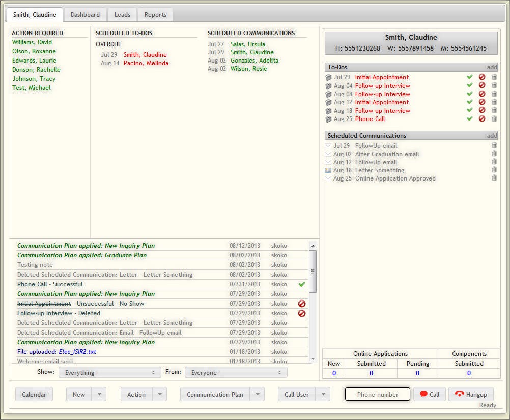The width and height of the screenshot is (510, 420).
Task: Delete the Aug 04 Follow-up Interview
Action: point(494,85)
